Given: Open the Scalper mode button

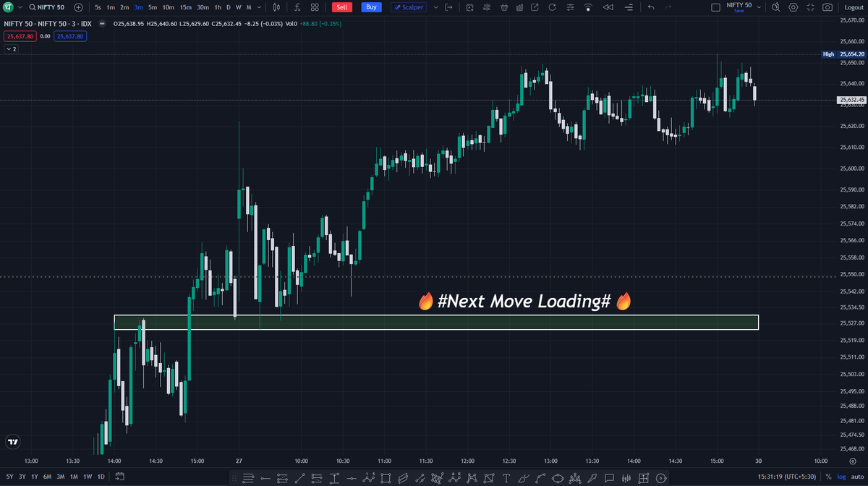Looking at the screenshot, I should [x=409, y=7].
